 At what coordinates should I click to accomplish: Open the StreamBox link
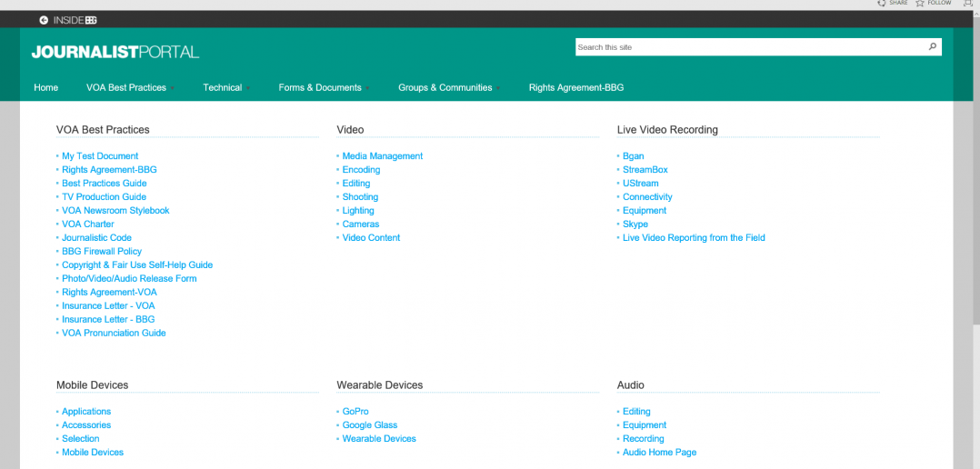(645, 170)
